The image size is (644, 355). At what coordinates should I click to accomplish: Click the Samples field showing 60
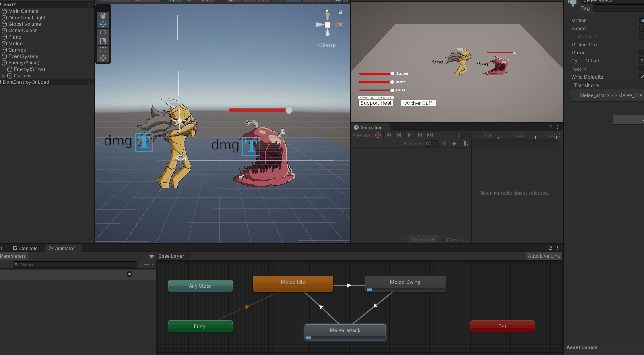pyautogui.click(x=431, y=144)
